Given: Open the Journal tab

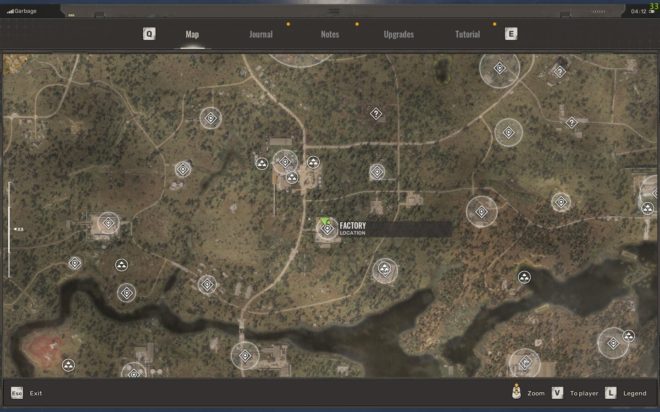Looking at the screenshot, I should 261,35.
